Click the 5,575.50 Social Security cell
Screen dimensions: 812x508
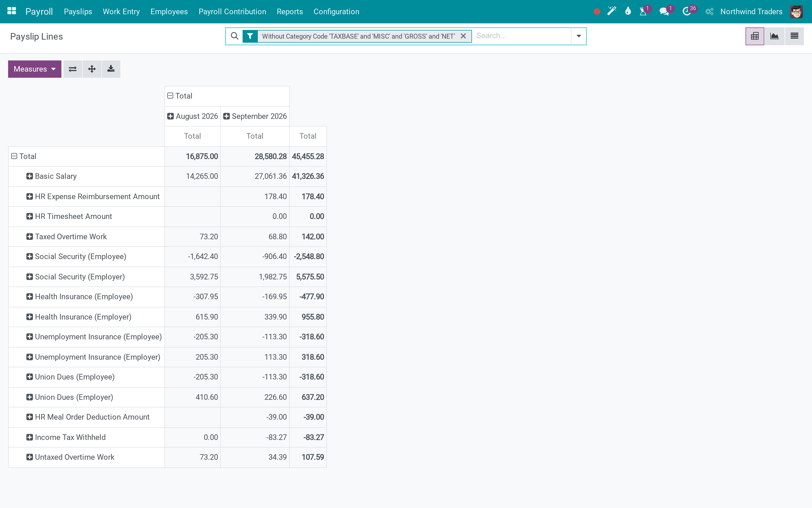308,277
